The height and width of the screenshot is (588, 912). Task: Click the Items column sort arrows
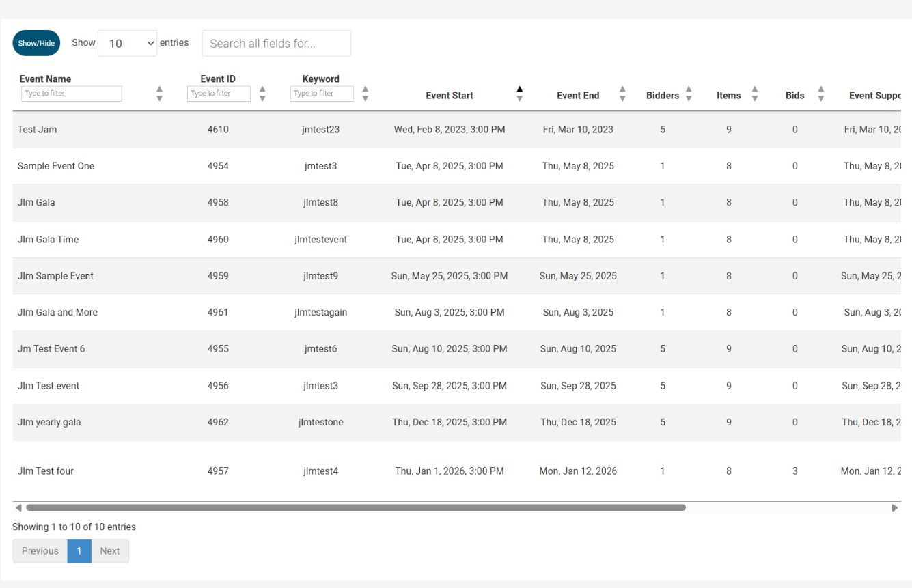tap(755, 94)
